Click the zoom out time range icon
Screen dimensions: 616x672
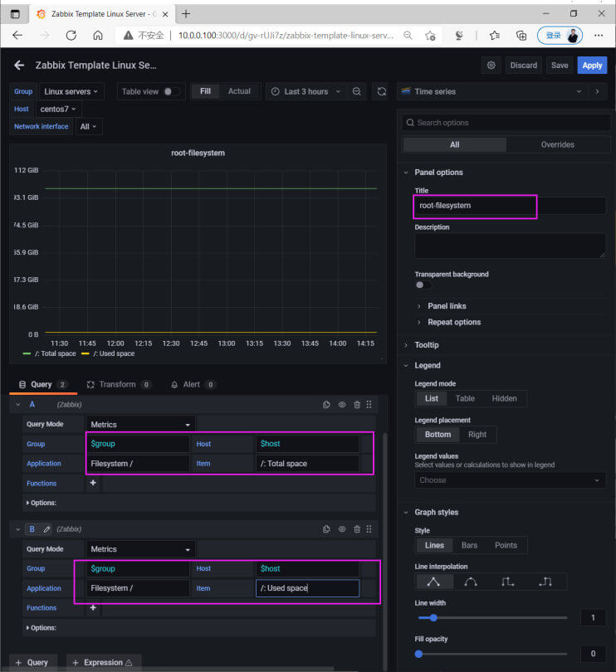[x=356, y=91]
